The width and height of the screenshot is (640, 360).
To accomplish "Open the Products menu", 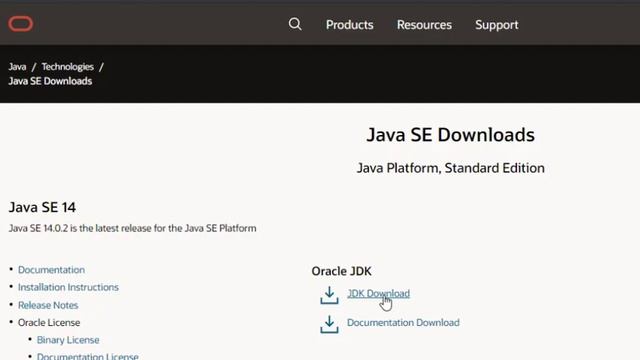I will pos(349,25).
